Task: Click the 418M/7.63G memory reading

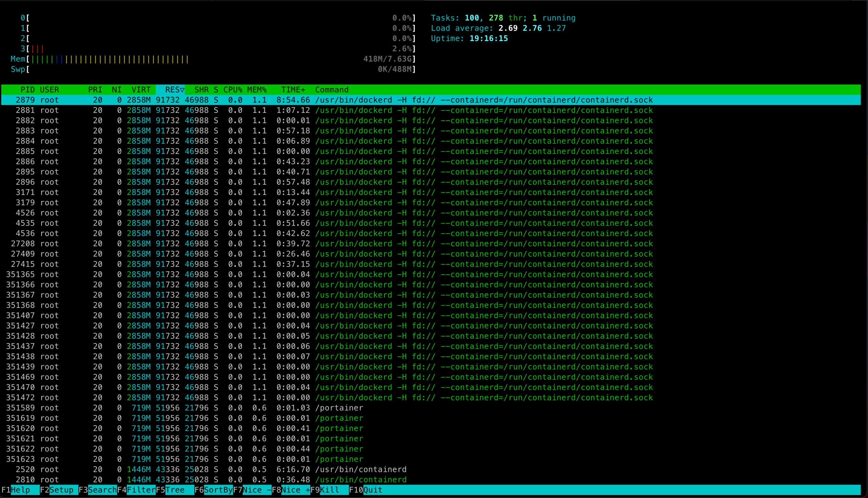Action: (x=387, y=59)
